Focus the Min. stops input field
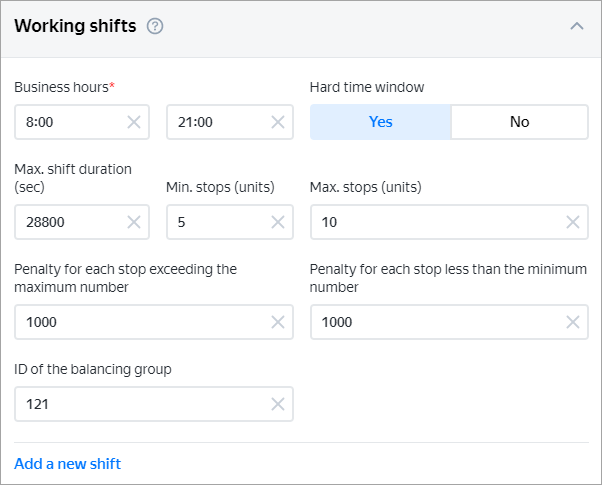The image size is (602, 485). click(x=215, y=222)
